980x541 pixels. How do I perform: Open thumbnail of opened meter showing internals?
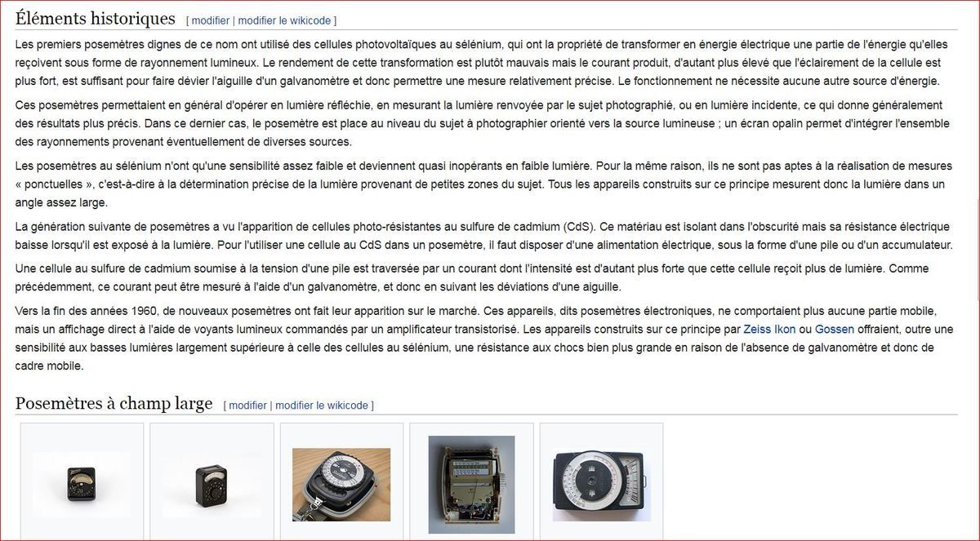[x=471, y=485]
